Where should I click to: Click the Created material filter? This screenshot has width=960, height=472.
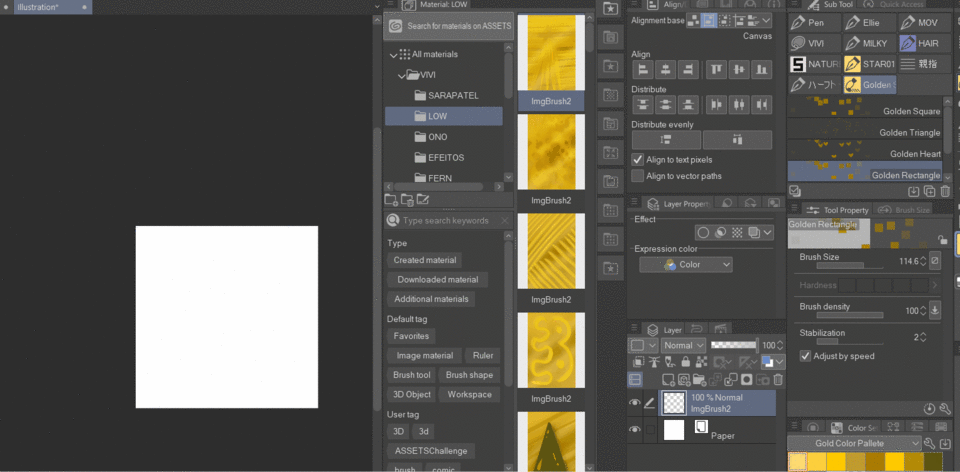coord(425,260)
